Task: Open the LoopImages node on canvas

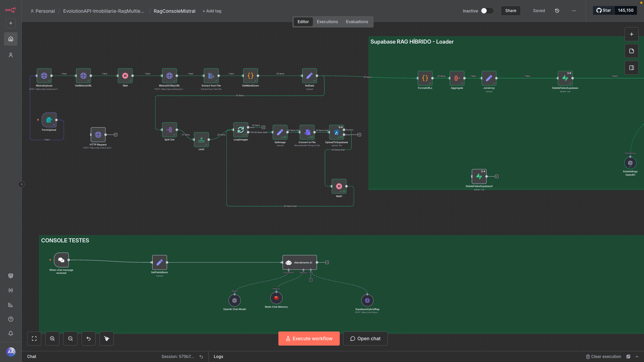Action: pyautogui.click(x=240, y=130)
